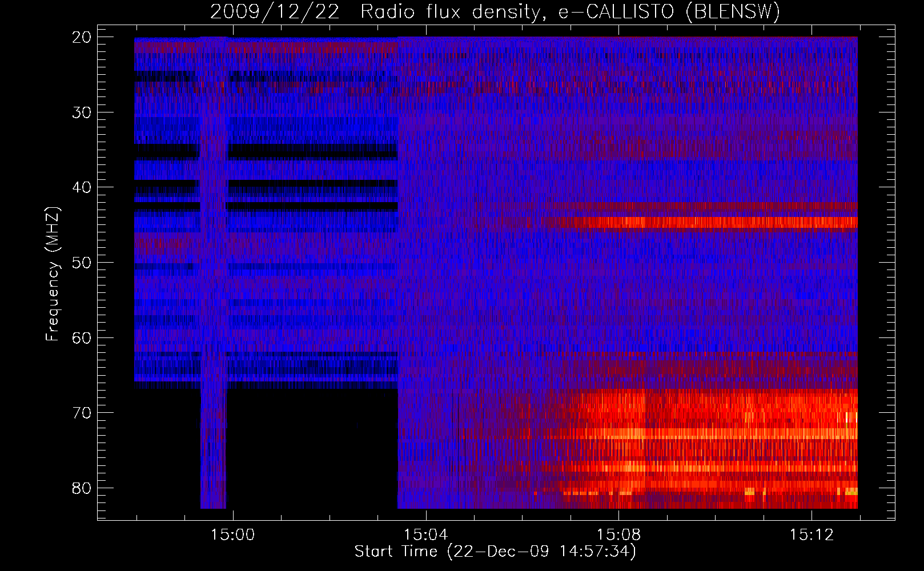This screenshot has width=924, height=571.
Task: Click the narrow vertical blue stripe before 15:00
Action: coord(214,272)
